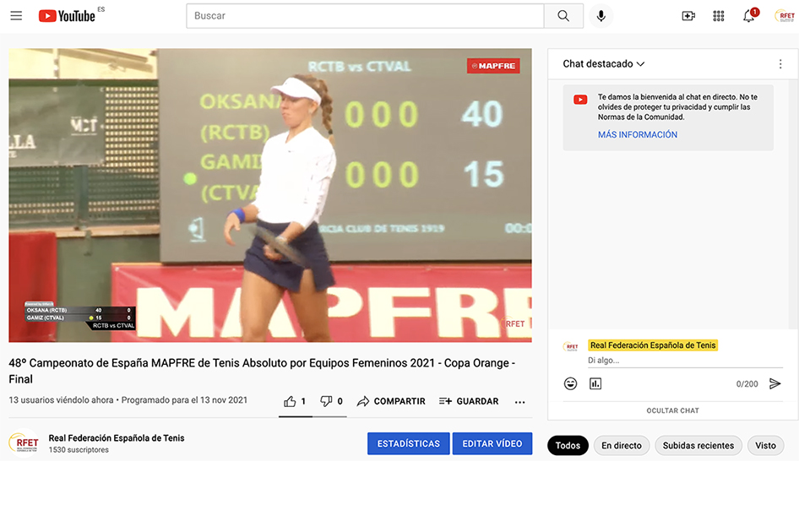Start voice search with the microphone

click(x=601, y=16)
